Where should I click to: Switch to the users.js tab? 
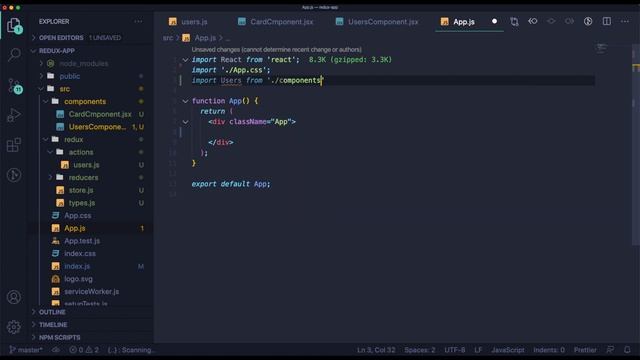click(x=188, y=22)
